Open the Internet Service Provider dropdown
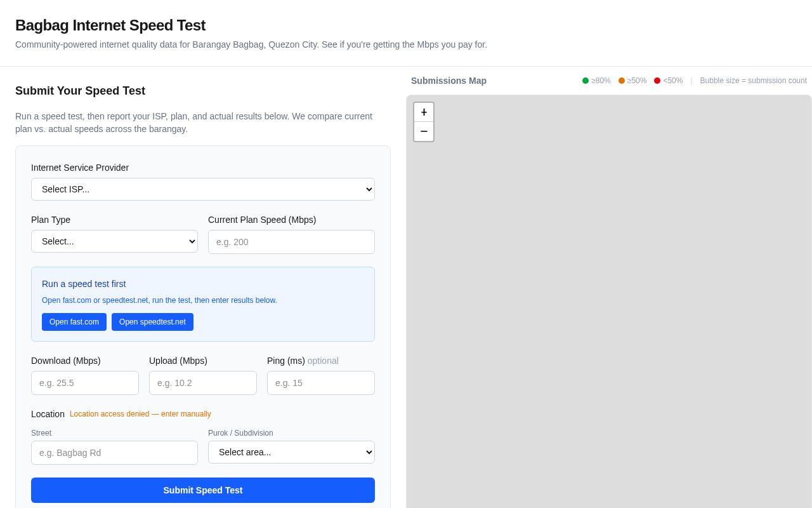Image resolution: width=812 pixels, height=508 pixels. click(203, 189)
